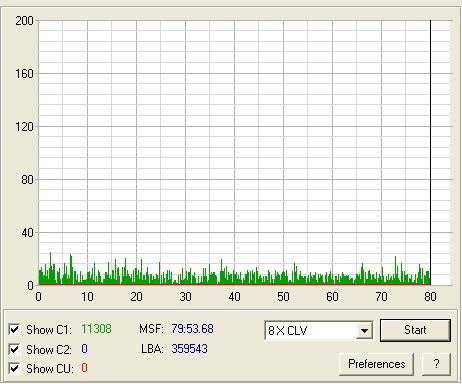This screenshot has height=384, width=462.
Task: Click the C2 error count value
Action: (x=84, y=349)
